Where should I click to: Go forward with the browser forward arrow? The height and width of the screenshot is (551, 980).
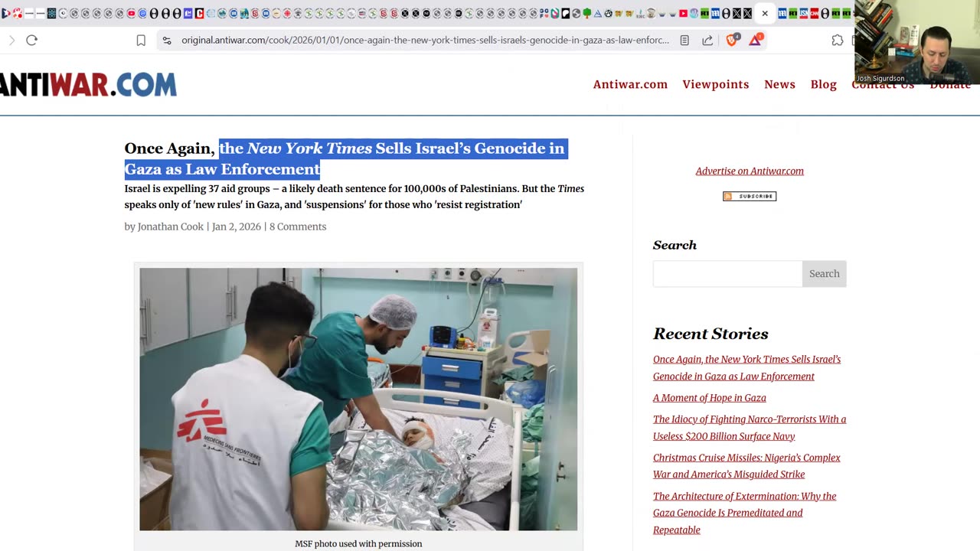click(11, 40)
